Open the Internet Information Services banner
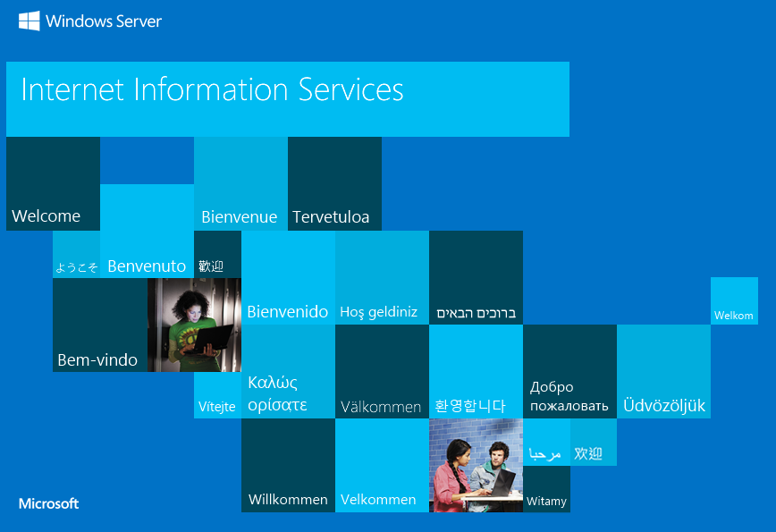This screenshot has height=532, width=776. 288,99
